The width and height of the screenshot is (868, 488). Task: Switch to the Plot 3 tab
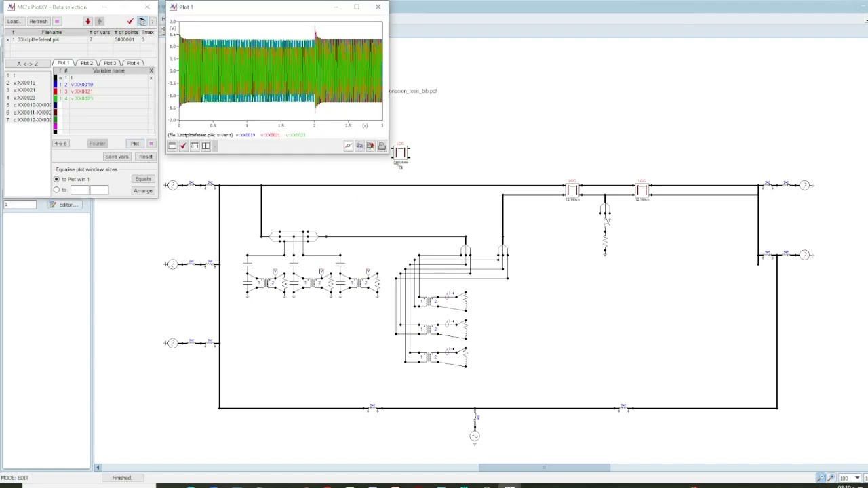click(x=110, y=63)
